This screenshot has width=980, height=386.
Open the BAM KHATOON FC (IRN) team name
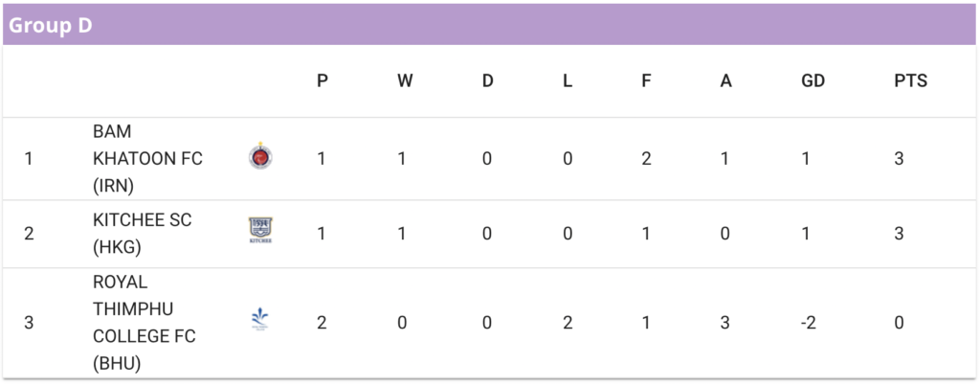click(147, 159)
